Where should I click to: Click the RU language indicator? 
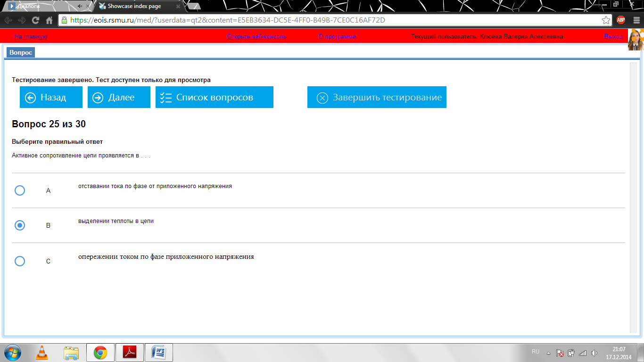536,352
